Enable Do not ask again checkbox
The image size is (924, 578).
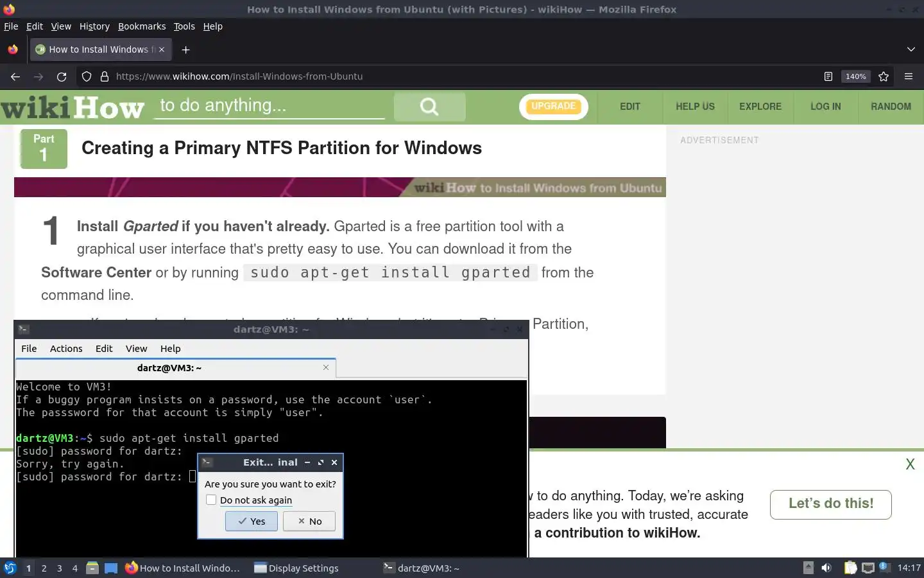pos(211,500)
